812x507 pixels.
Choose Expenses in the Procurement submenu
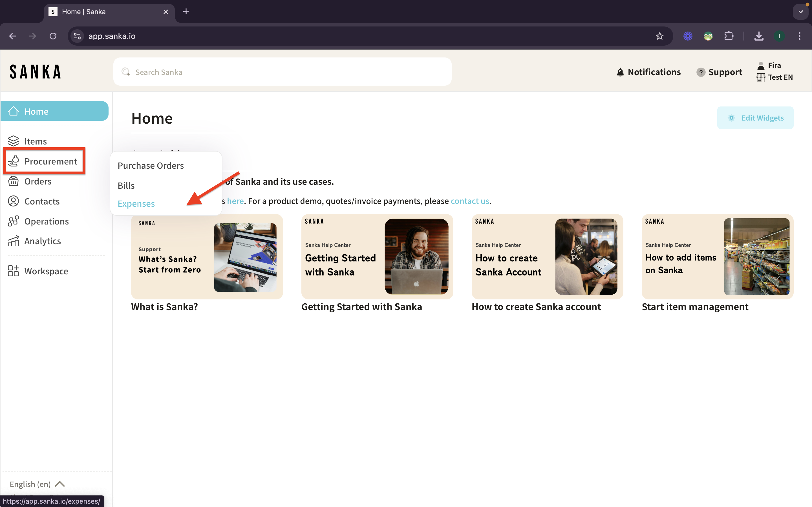click(x=136, y=204)
